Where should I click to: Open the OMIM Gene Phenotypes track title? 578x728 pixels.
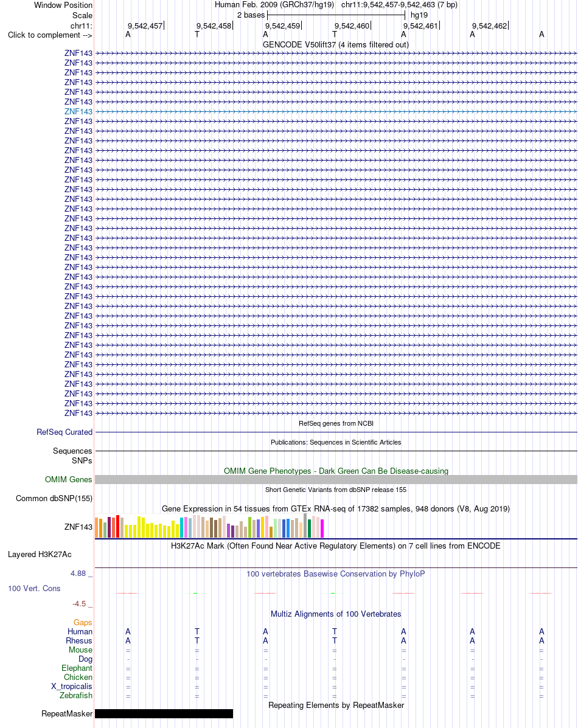tap(336, 471)
